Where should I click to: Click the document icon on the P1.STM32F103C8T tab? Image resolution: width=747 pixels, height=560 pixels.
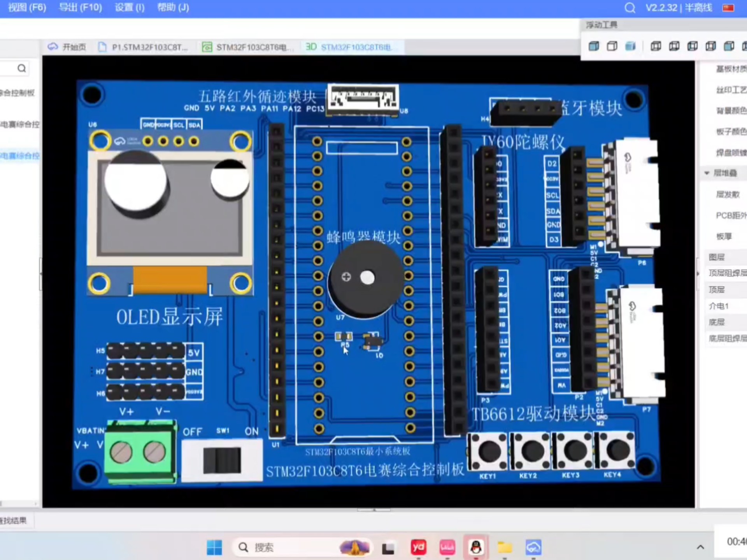point(102,47)
